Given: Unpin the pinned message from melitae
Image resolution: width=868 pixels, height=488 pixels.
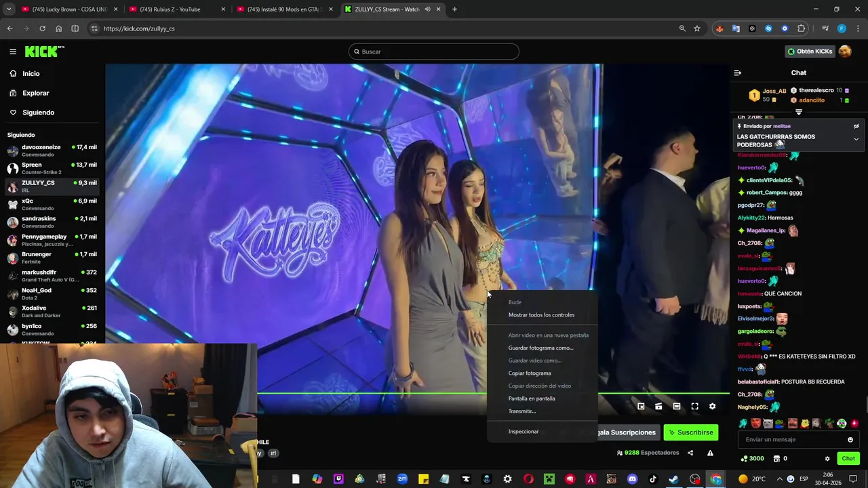Looking at the screenshot, I should (x=856, y=126).
